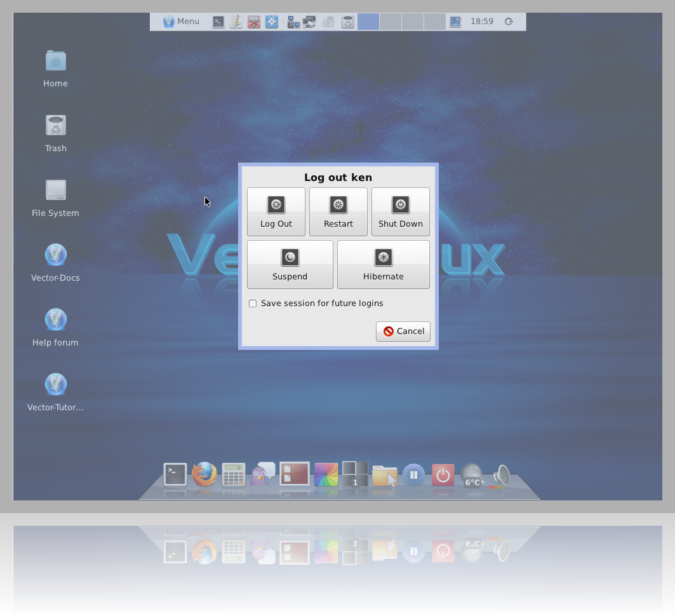
Task: Enable Save session for future logins
Action: pos(253,304)
